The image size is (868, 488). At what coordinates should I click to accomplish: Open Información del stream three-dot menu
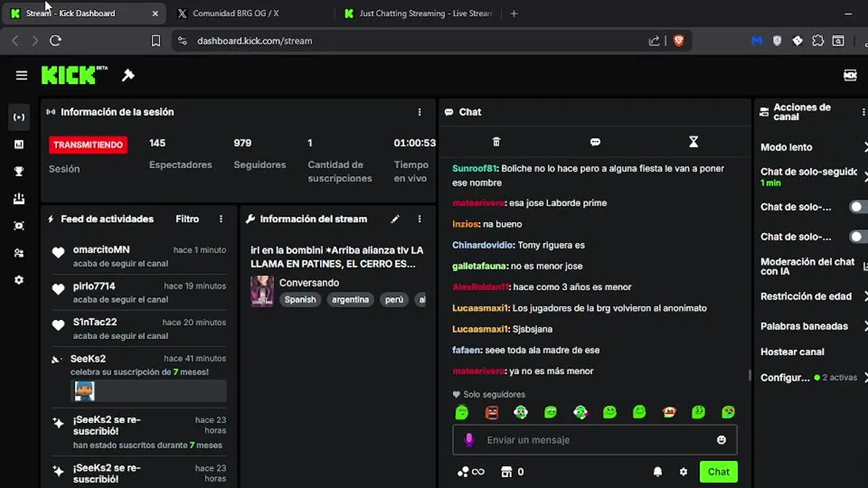point(420,219)
